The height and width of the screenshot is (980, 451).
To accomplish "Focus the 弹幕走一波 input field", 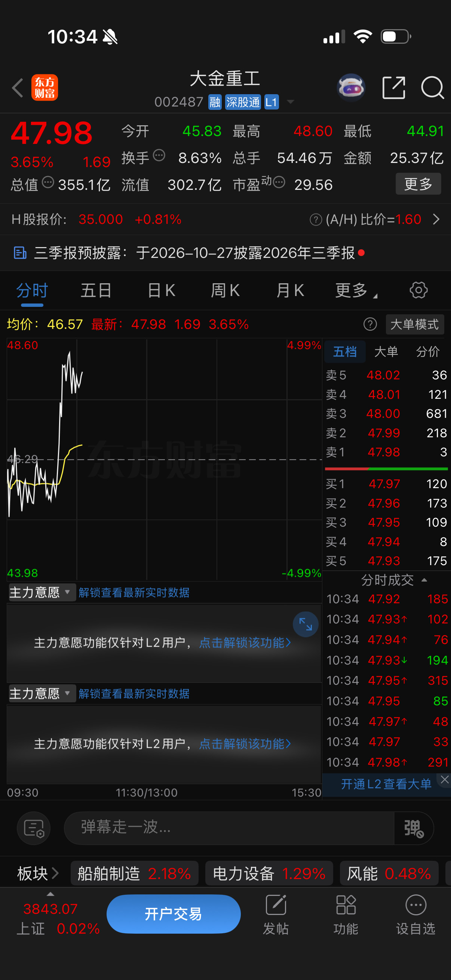I will point(228,829).
